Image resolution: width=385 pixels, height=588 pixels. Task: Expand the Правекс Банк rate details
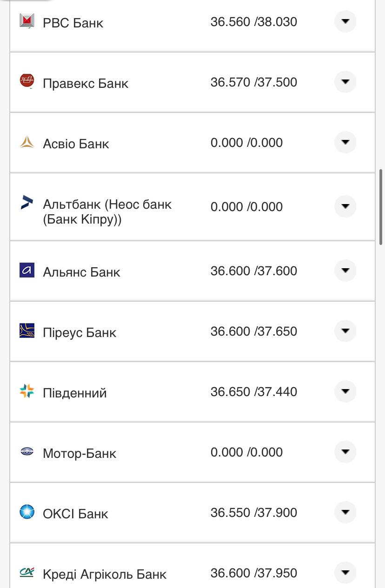tap(345, 82)
